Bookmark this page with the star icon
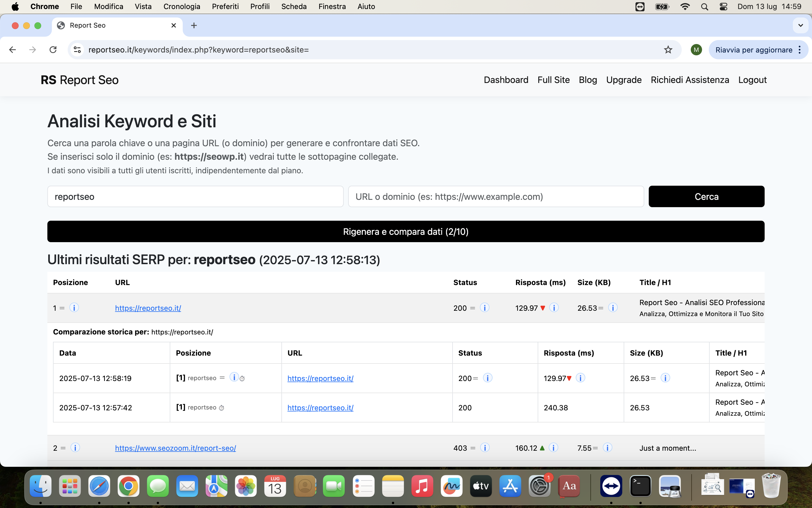The image size is (812, 508). (668, 50)
